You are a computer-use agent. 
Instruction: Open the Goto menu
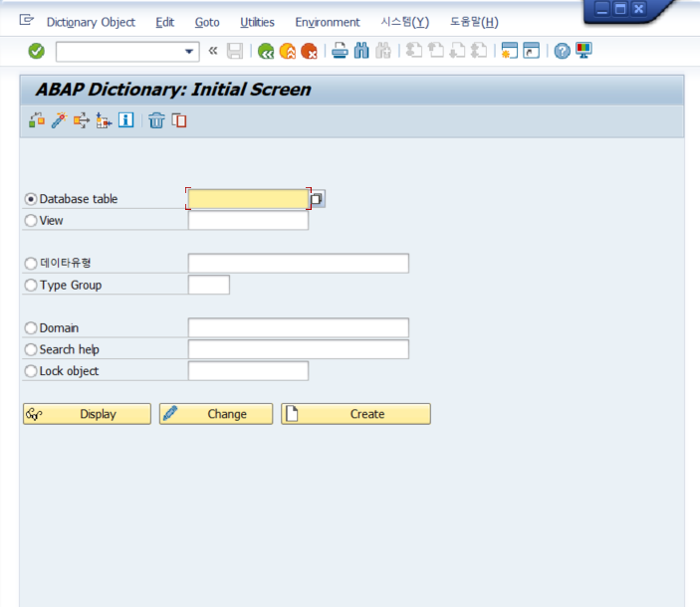click(x=207, y=22)
